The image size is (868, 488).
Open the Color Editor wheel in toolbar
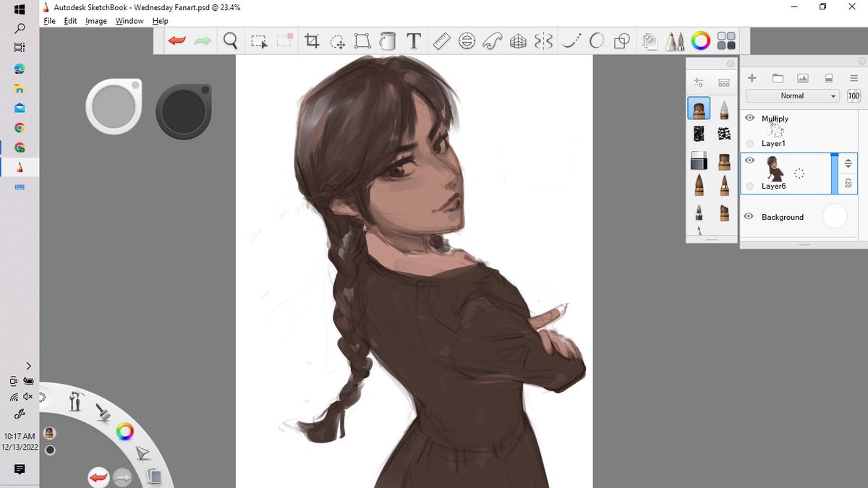pos(700,41)
